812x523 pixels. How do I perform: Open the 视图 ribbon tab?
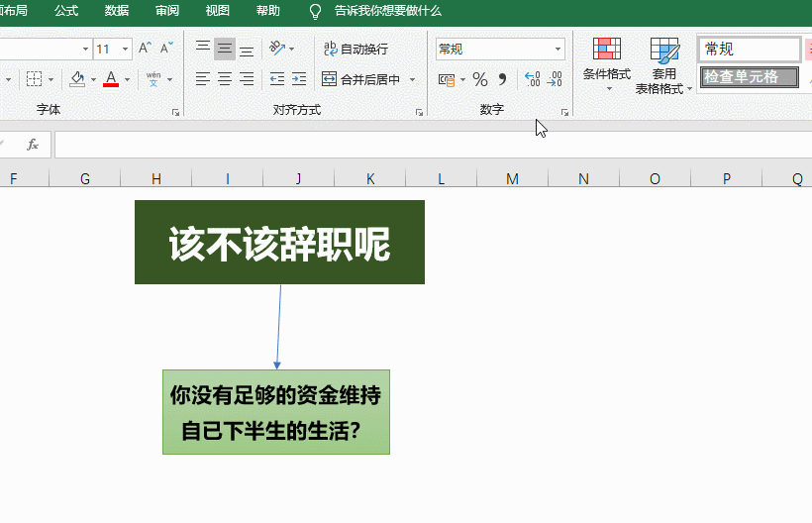coord(218,11)
